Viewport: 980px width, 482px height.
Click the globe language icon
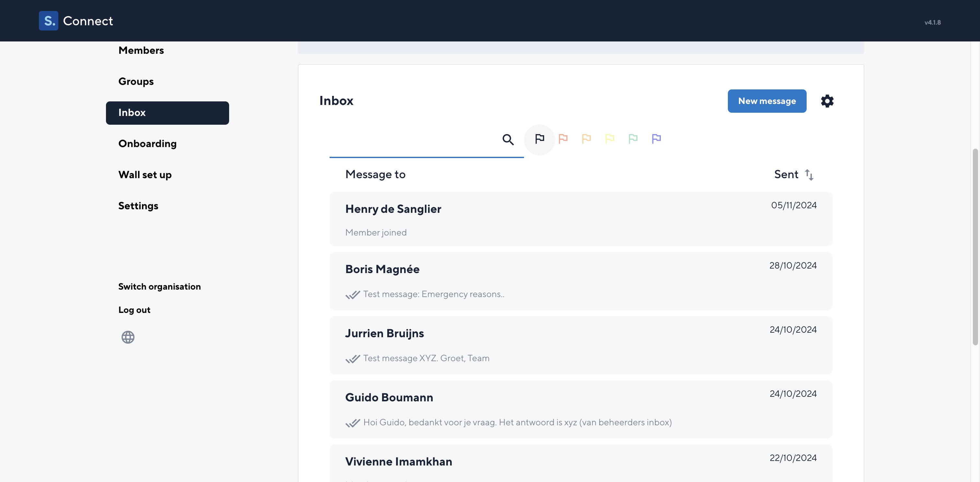(128, 337)
